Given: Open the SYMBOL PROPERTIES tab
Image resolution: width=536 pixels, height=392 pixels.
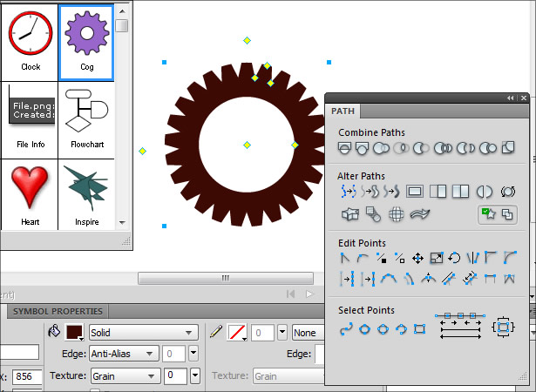Looking at the screenshot, I should click(58, 311).
